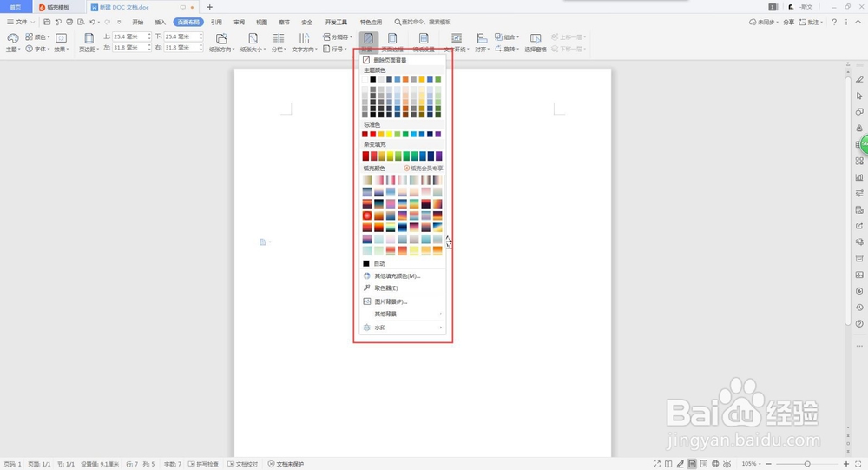The height and width of the screenshot is (470, 868).
Task: Toggle 拼写检查 (Spell check) in status bar
Action: pyautogui.click(x=203, y=464)
